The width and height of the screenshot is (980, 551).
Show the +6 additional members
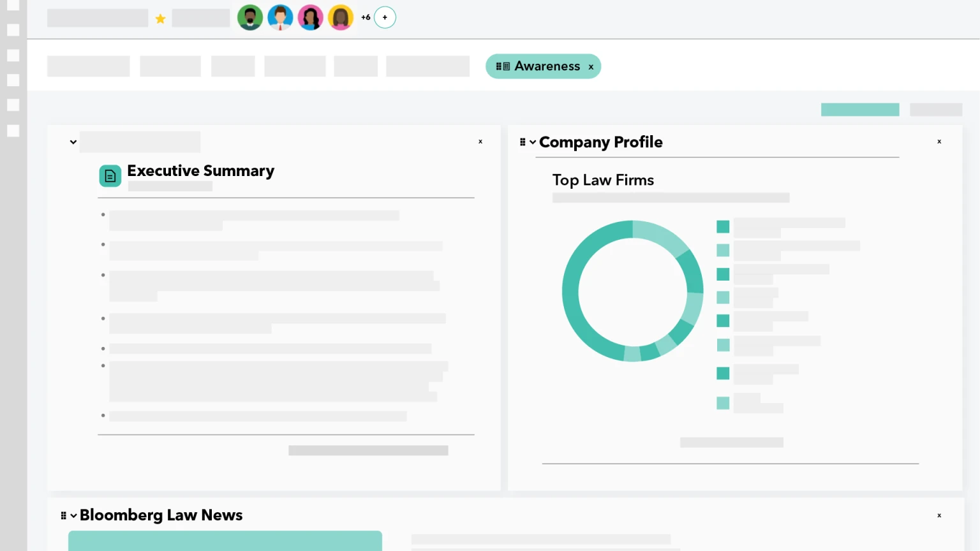[x=366, y=17]
